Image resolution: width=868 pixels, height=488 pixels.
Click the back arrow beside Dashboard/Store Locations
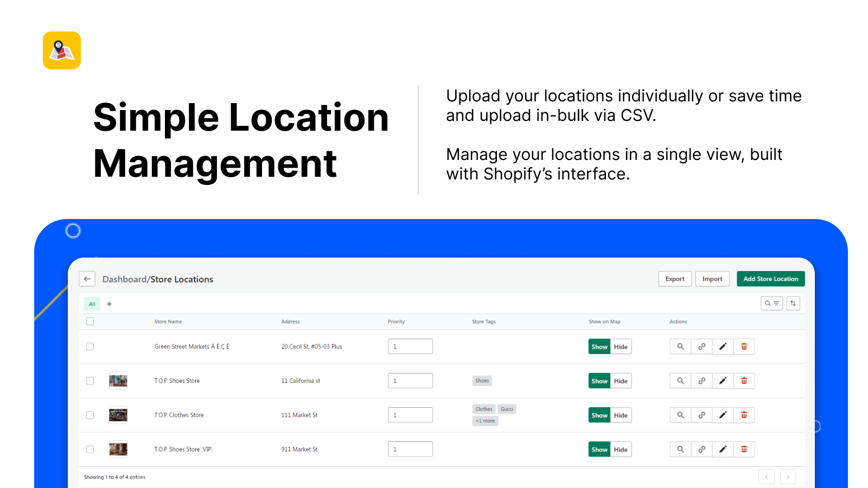[x=87, y=279]
